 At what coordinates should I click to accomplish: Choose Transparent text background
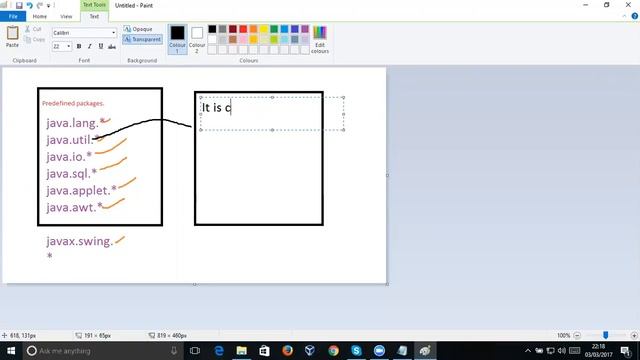coord(142,39)
